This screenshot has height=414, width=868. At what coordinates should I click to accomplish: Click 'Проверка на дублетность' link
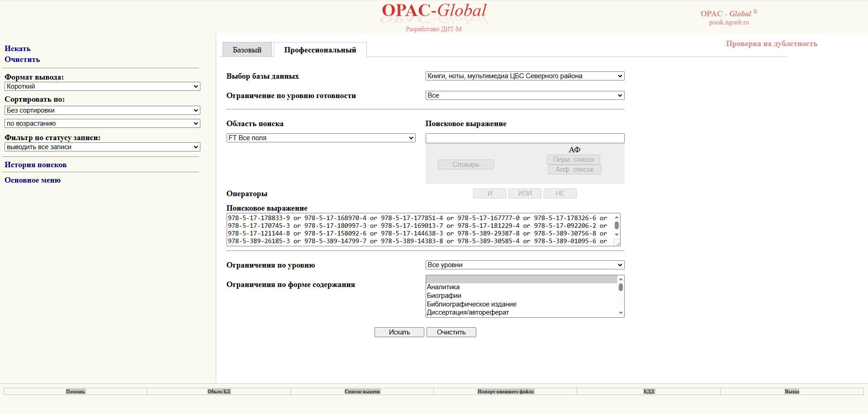pos(771,44)
